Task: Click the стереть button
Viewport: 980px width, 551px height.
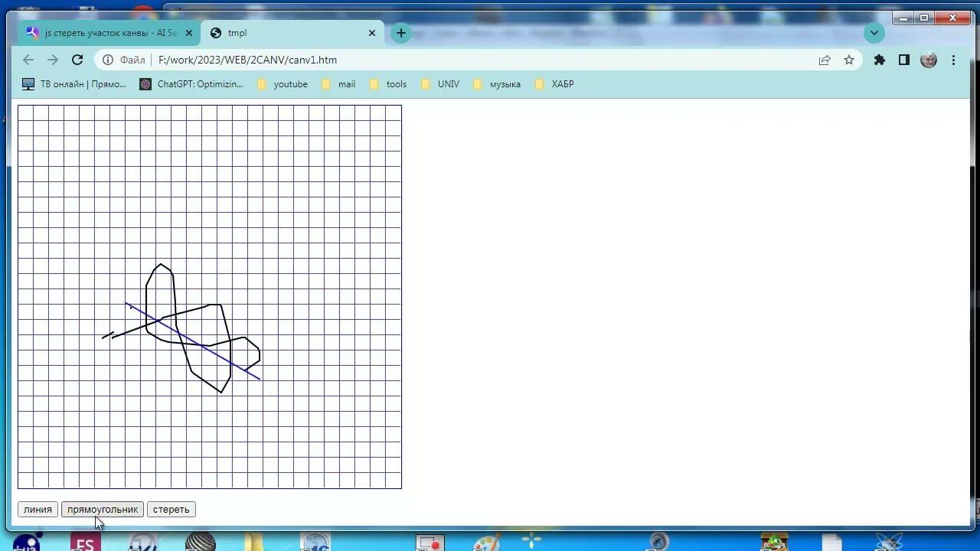Action: pyautogui.click(x=171, y=510)
